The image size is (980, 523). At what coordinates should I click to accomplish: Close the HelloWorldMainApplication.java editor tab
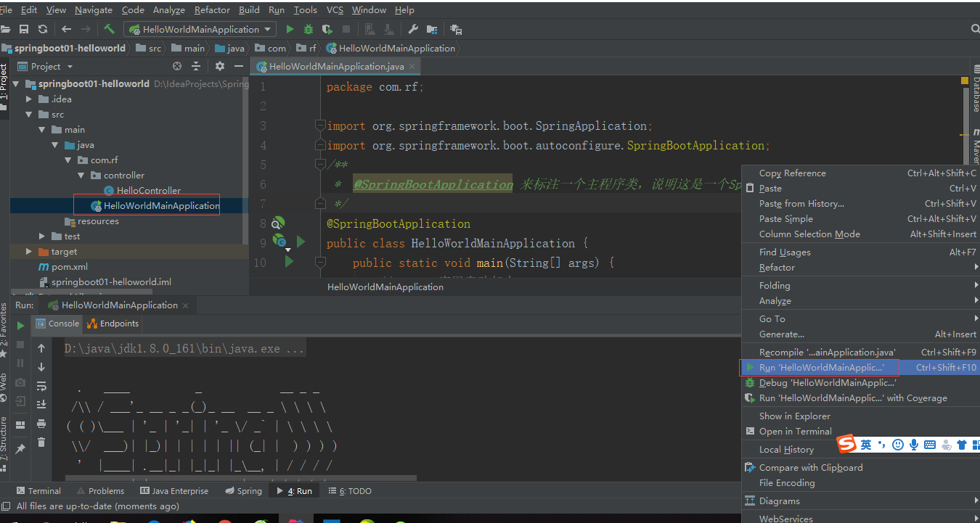coord(412,66)
